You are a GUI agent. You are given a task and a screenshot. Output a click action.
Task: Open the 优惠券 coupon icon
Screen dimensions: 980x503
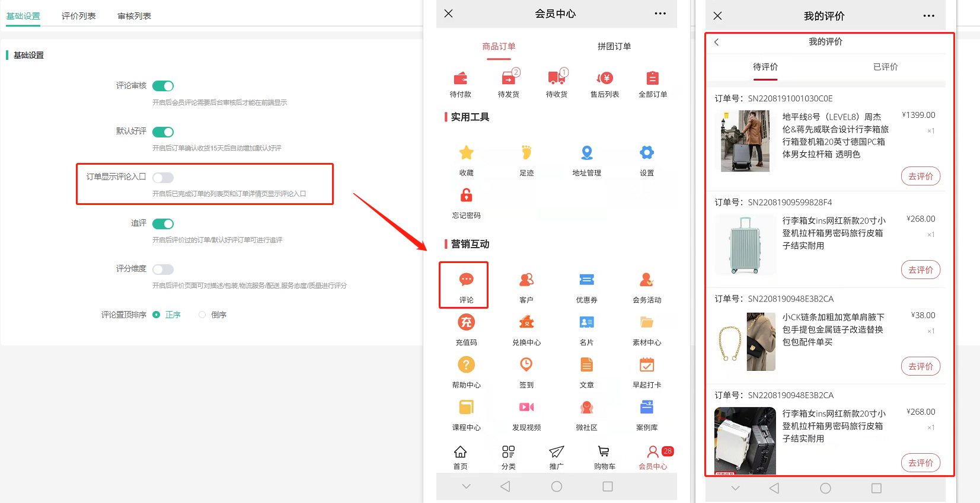pos(586,280)
